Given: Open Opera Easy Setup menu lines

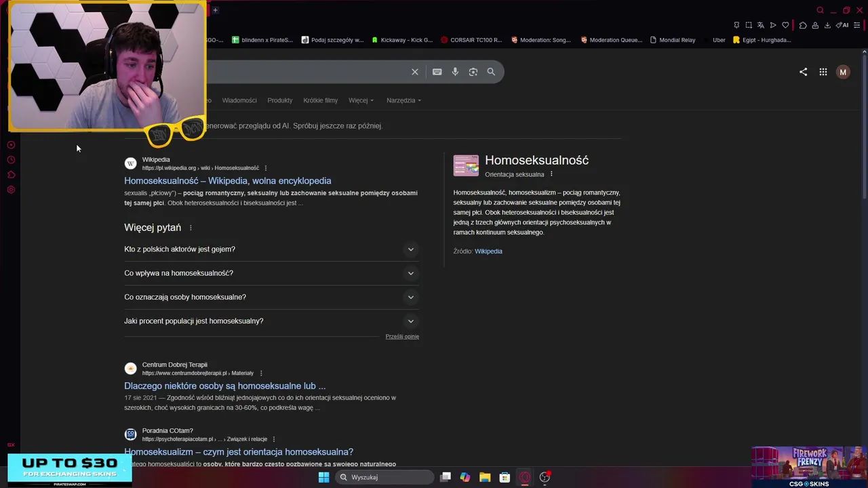Looking at the screenshot, I should 858,25.
